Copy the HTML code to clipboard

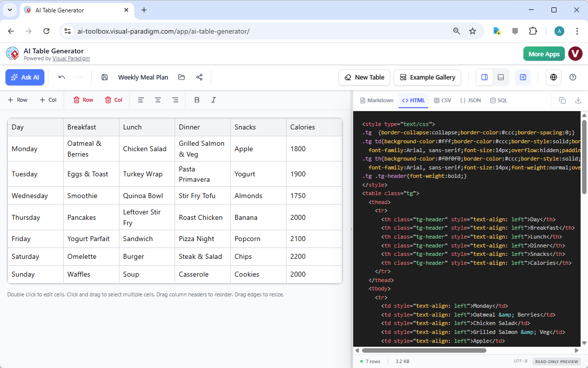coord(562,100)
